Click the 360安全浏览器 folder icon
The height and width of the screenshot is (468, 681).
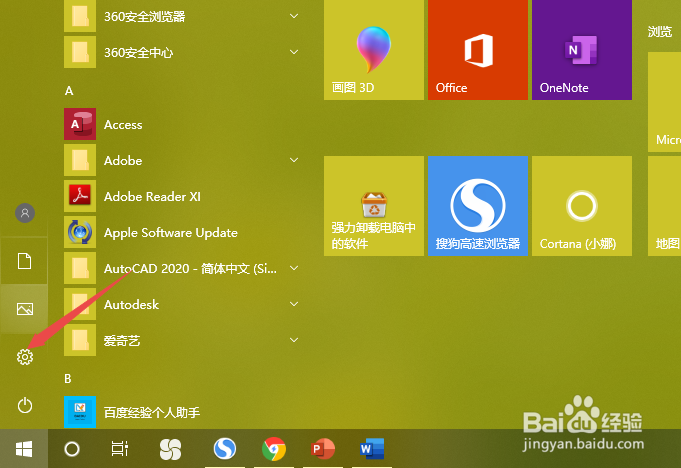tap(80, 16)
